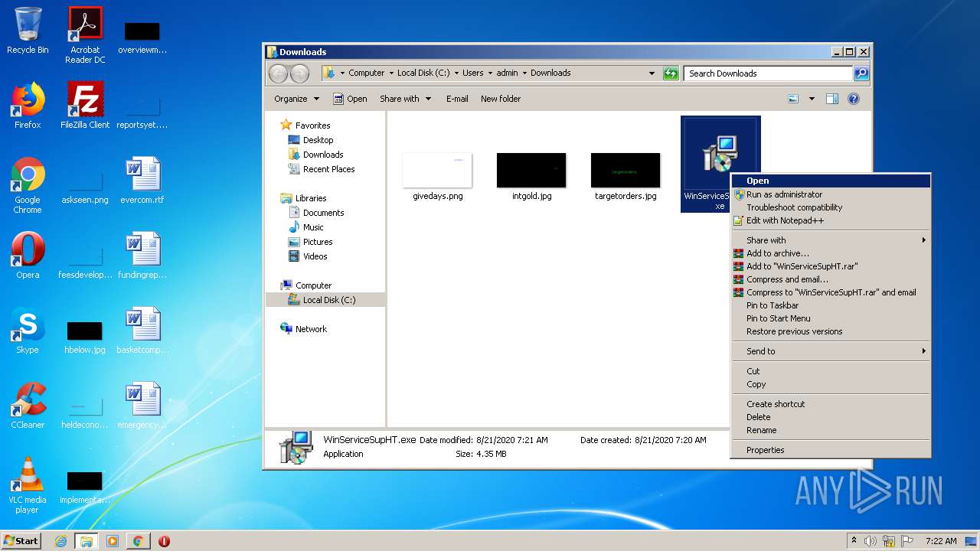The width and height of the screenshot is (980, 551).
Task: Click the Explorer Back navigation button
Action: tap(278, 73)
